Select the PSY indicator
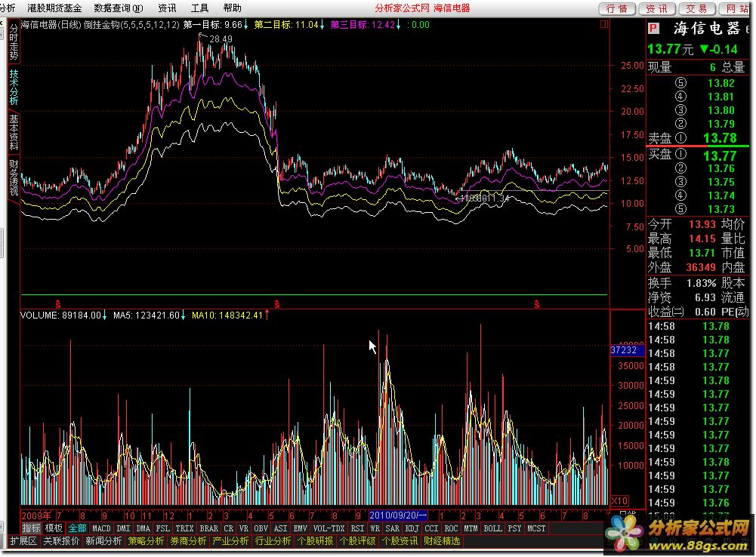Viewport: 756px width, 557px height. [514, 528]
